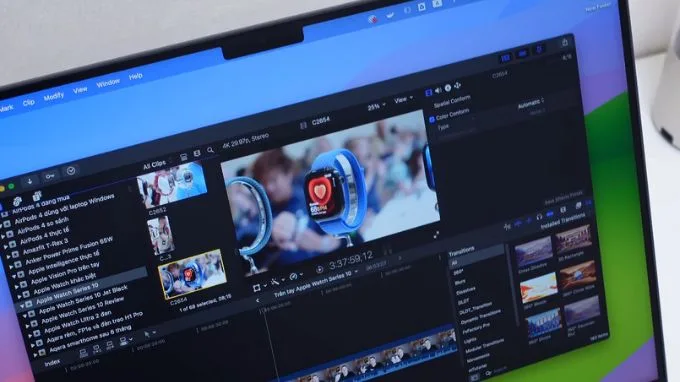Open the viewer View options dropdown
The width and height of the screenshot is (680, 382).
coord(403,100)
